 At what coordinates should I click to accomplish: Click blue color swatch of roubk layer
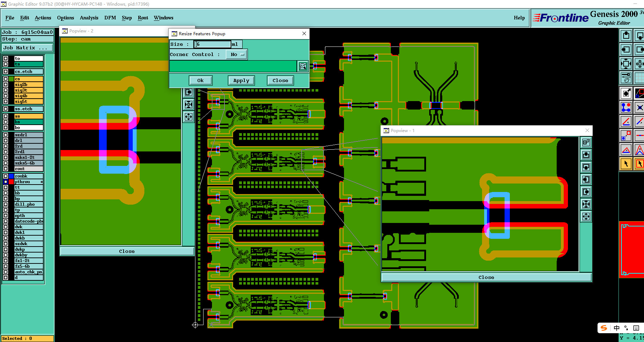pos(11,176)
